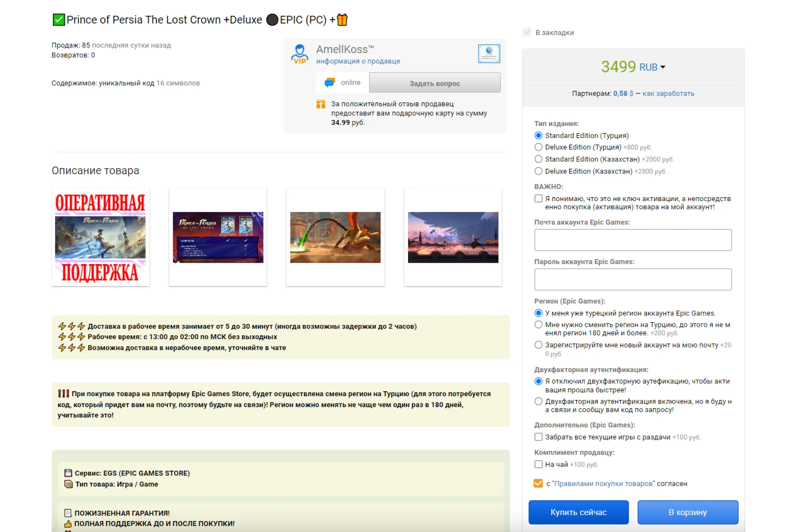Image resolution: width=798 pixels, height=532 pixels.
Task: Click the 'Задать вопрос' button
Action: pos(434,83)
